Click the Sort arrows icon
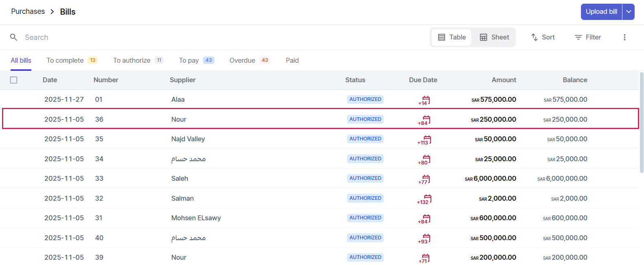Screen dimensions: 644x265 535,37
